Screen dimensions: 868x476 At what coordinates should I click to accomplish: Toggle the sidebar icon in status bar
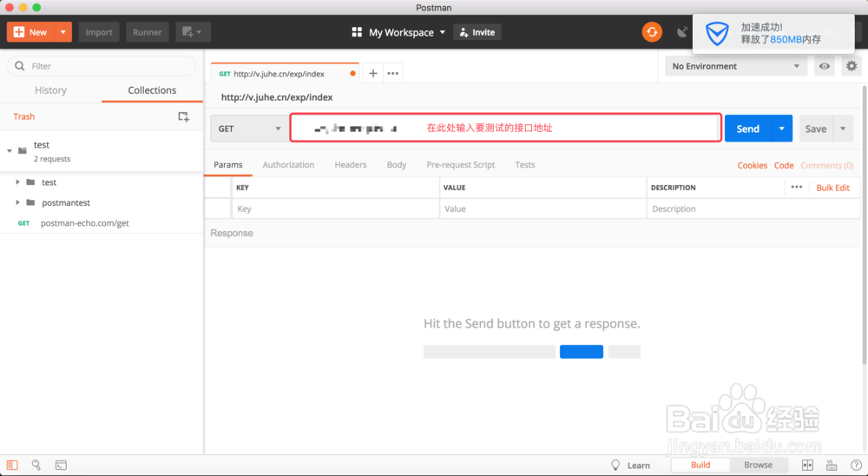(12, 466)
